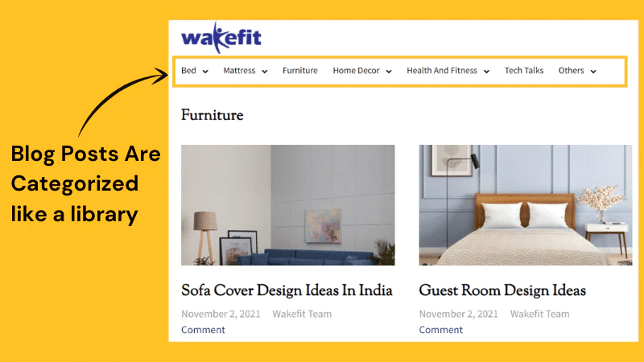This screenshot has width=644, height=362.
Task: Expand the Health And Fitness chevron
Action: 486,72
